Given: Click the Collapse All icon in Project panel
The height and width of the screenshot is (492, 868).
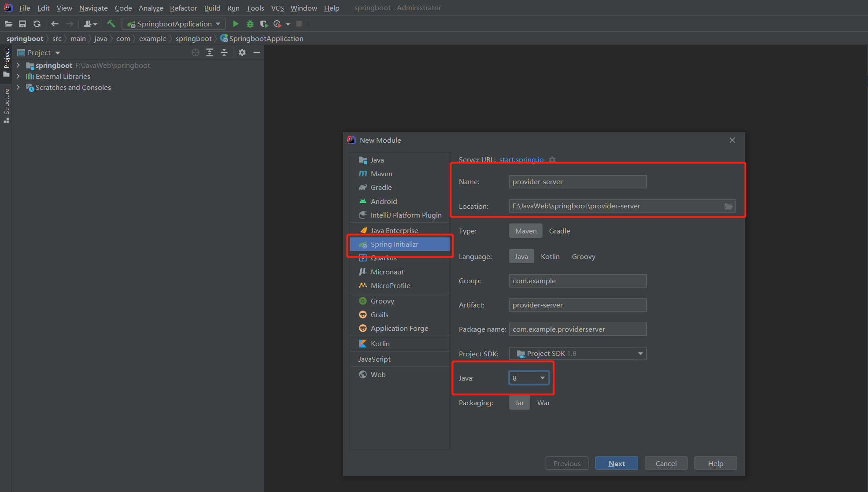Looking at the screenshot, I should pos(224,52).
